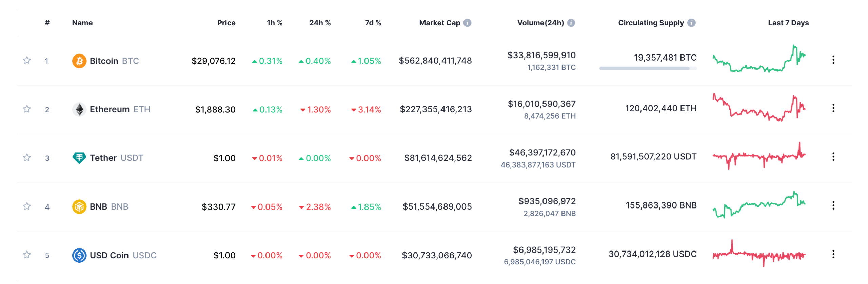Add Bitcoin to watchlist star

27,60
